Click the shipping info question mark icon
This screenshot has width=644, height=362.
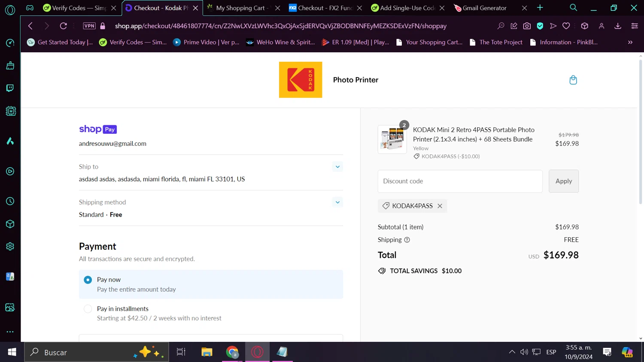coord(407,240)
